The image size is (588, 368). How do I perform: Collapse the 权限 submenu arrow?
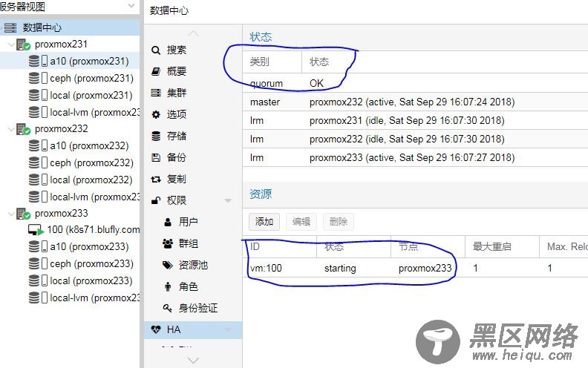click(228, 201)
